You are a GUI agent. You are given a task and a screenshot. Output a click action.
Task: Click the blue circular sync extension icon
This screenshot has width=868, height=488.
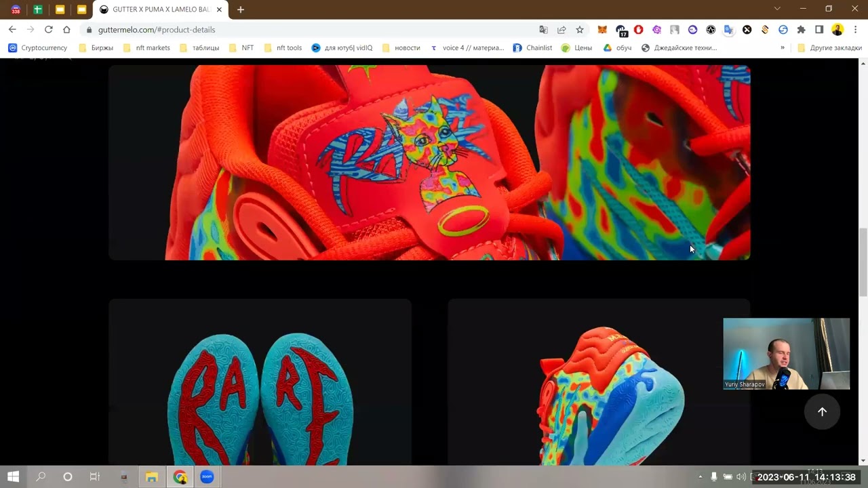[783, 30]
